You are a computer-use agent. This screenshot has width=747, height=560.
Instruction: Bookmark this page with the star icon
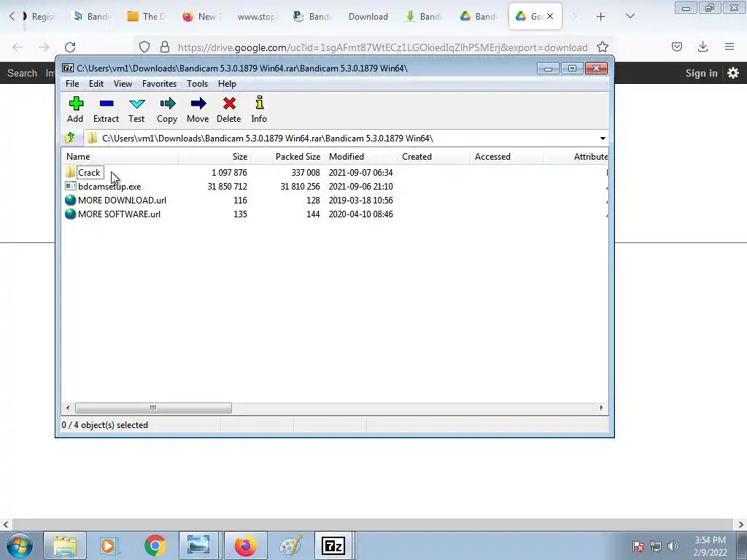point(603,47)
